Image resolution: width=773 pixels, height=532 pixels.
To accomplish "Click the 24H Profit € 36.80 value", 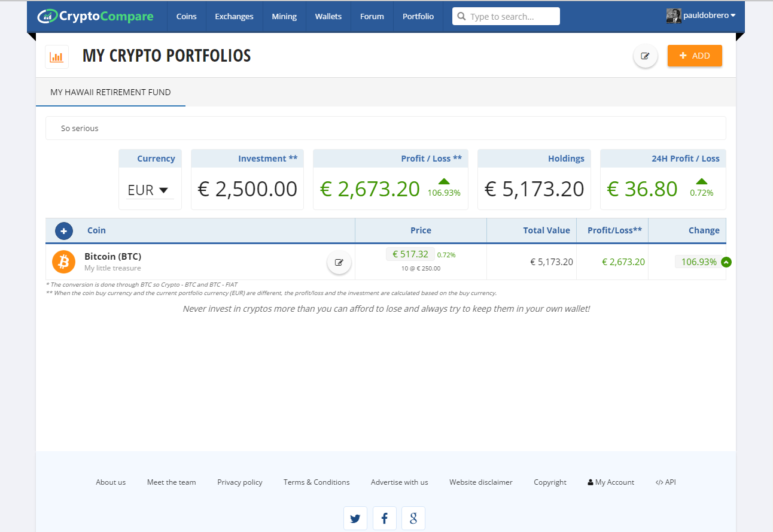I will coord(643,189).
